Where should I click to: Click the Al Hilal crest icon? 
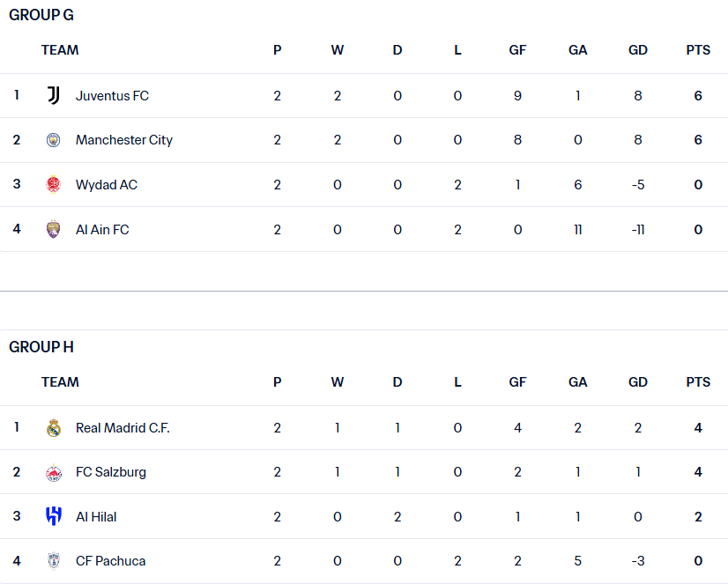(54, 517)
